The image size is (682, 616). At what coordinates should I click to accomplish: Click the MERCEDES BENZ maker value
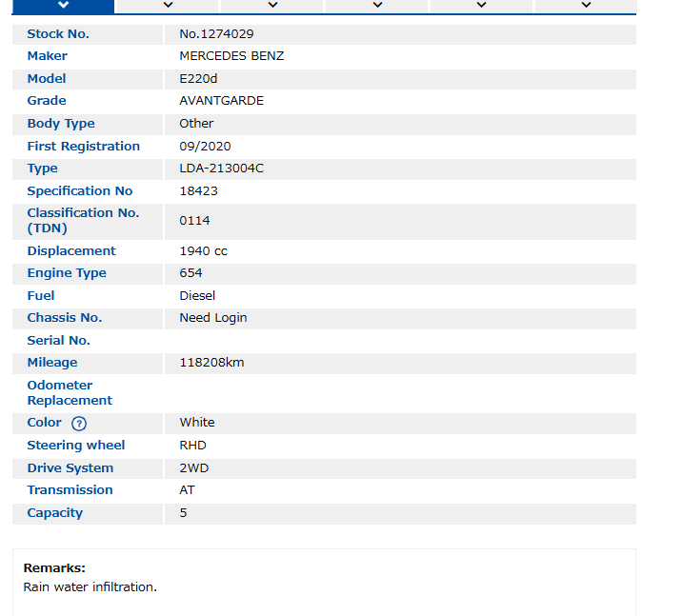(231, 56)
